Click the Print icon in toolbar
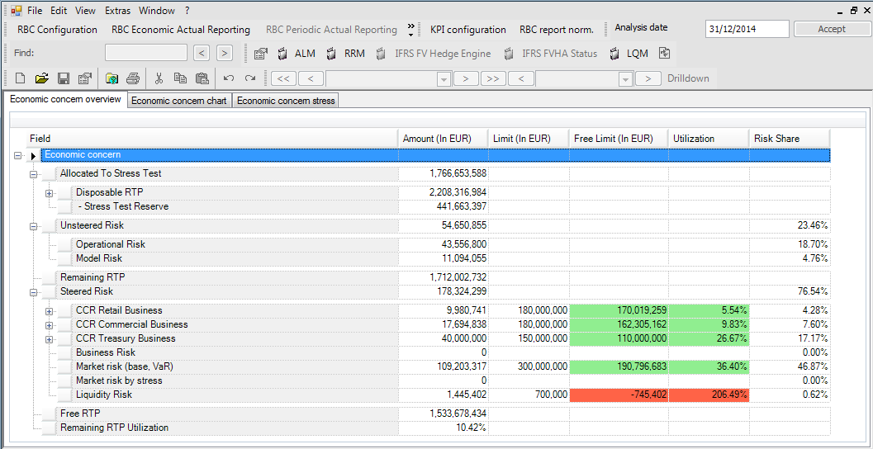The image size is (873, 449). (x=133, y=78)
